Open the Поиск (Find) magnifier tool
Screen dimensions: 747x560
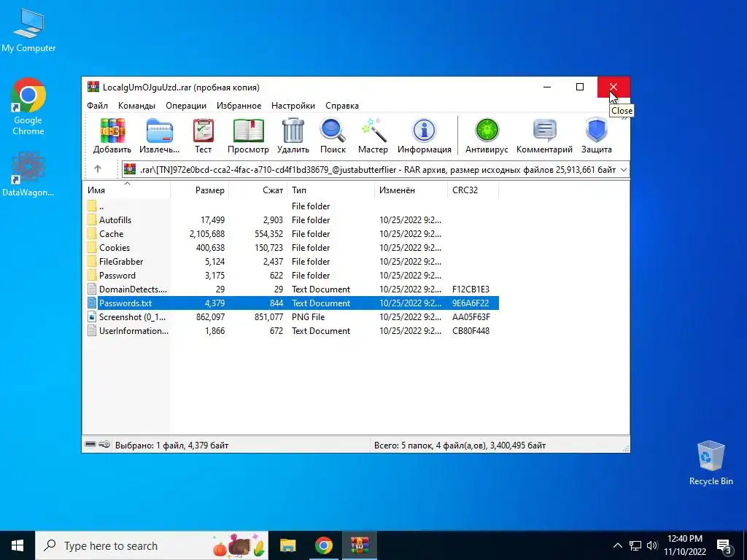pos(333,136)
